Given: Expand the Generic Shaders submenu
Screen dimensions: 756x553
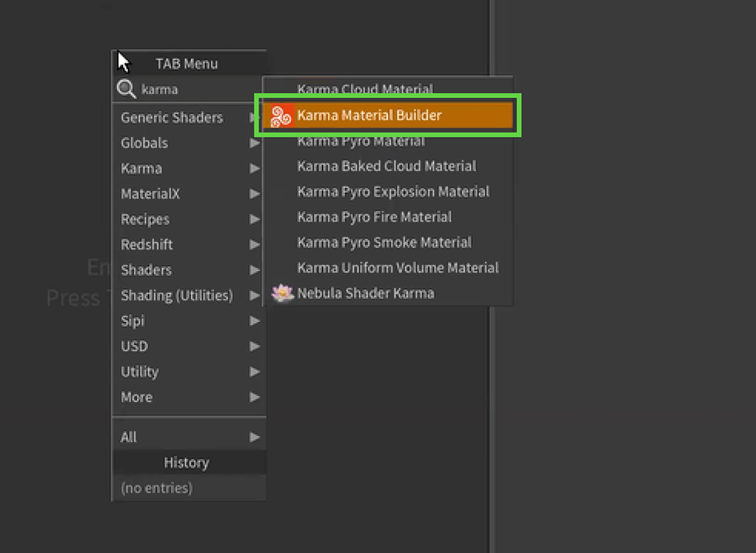Looking at the screenshot, I should [172, 118].
